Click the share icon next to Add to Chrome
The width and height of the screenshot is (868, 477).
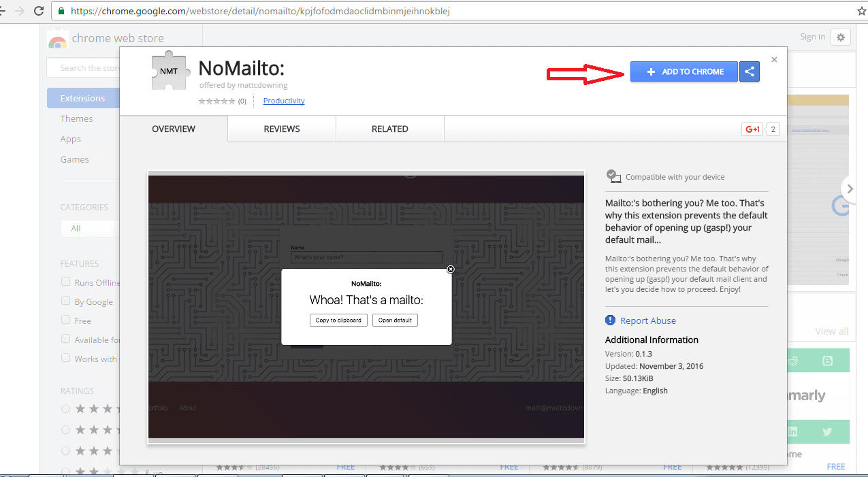click(750, 71)
